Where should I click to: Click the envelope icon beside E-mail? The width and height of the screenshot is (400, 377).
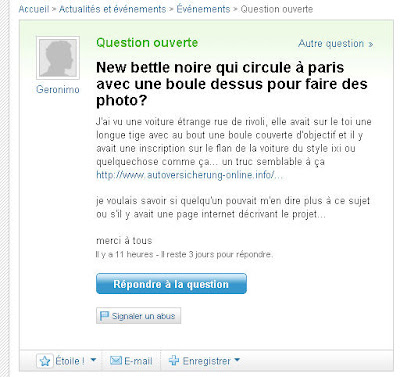(116, 360)
